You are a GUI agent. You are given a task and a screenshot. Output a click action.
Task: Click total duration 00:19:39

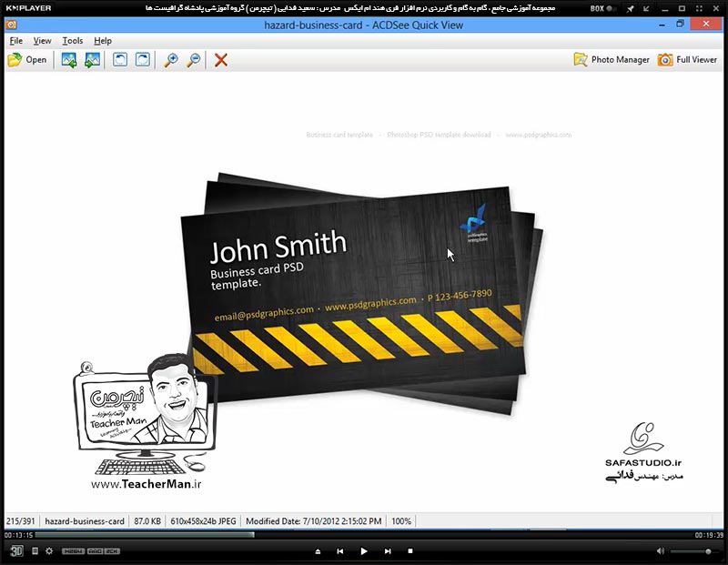click(x=709, y=535)
